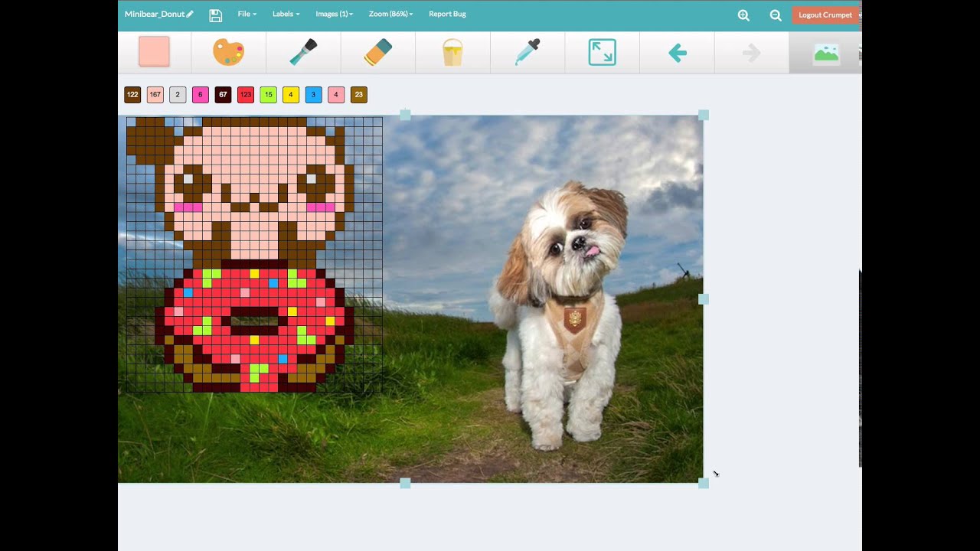Open the Zoom (86%) dropdown

390,14
